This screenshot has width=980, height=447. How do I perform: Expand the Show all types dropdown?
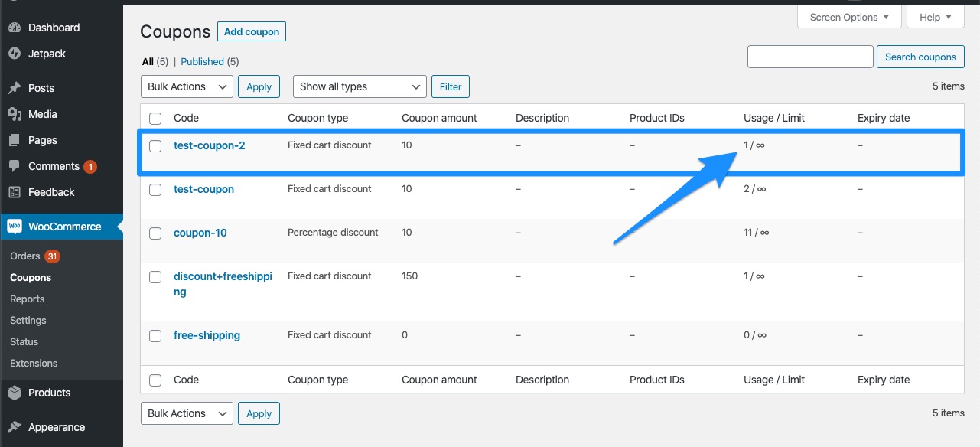[x=359, y=86]
